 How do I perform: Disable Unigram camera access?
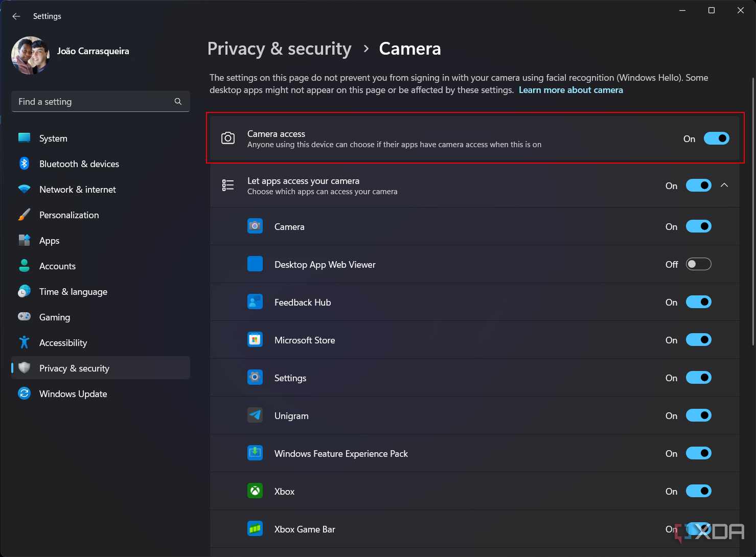(x=699, y=415)
